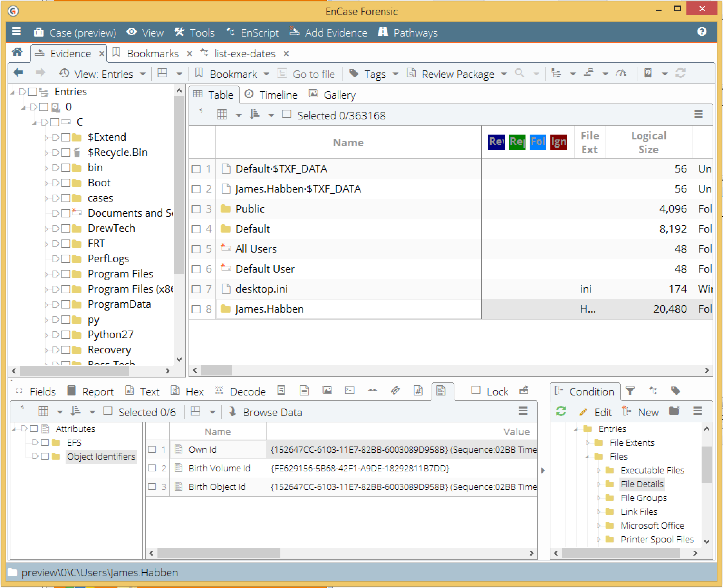The width and height of the screenshot is (723, 588).
Task: Click the timer gauge icon in Evidence toolbar
Action: tap(621, 73)
